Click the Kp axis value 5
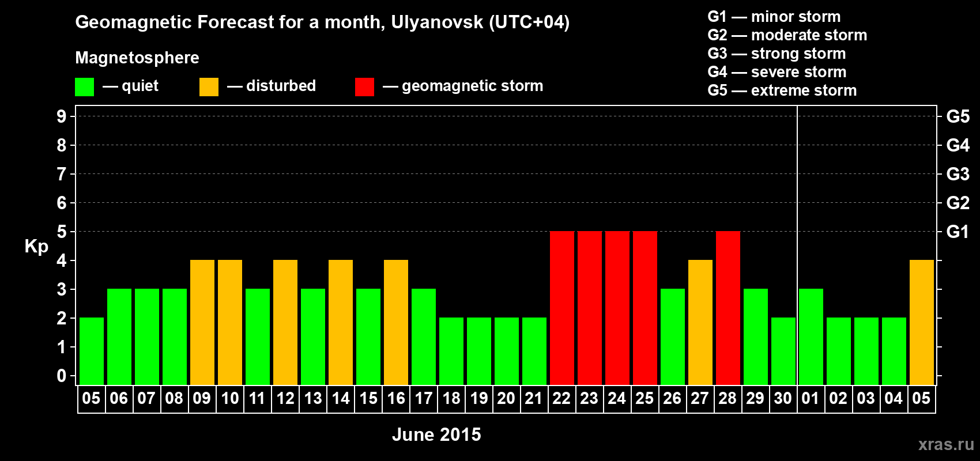Image resolution: width=980 pixels, height=461 pixels. pos(62,232)
